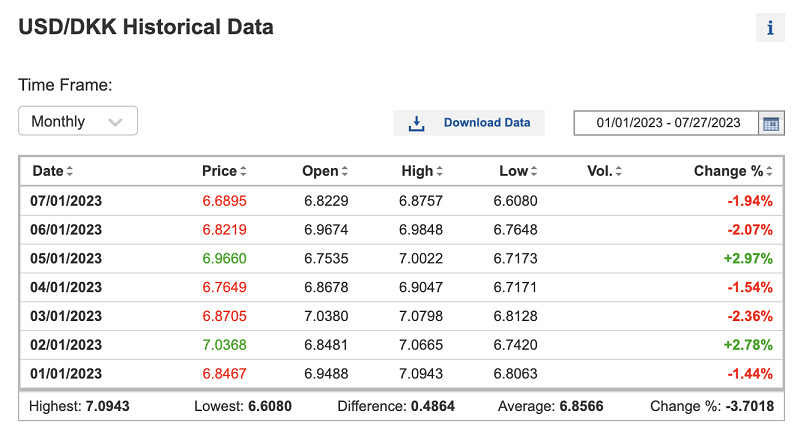Click the 05/01/2023 price 6.9660

(x=224, y=258)
